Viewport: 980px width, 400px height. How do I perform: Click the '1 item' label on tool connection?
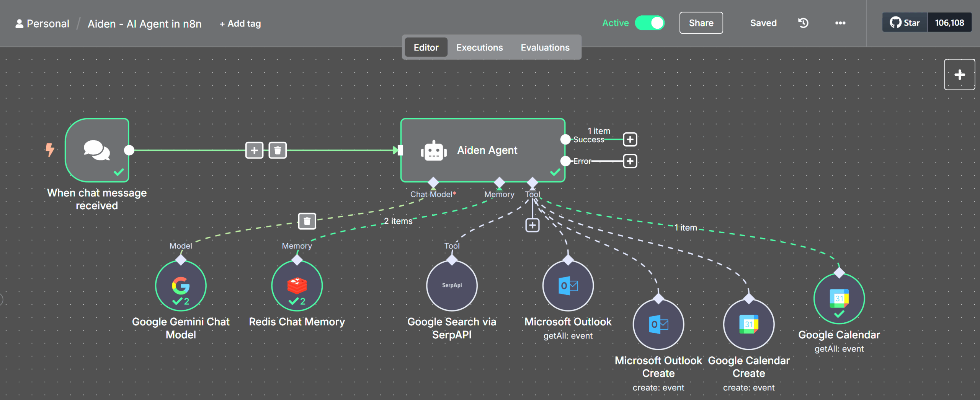click(x=686, y=228)
